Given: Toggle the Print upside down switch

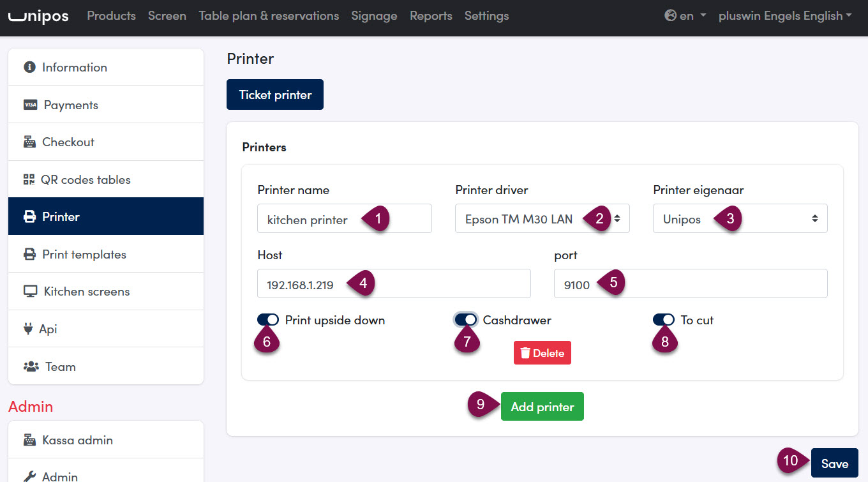Looking at the screenshot, I should click(268, 319).
